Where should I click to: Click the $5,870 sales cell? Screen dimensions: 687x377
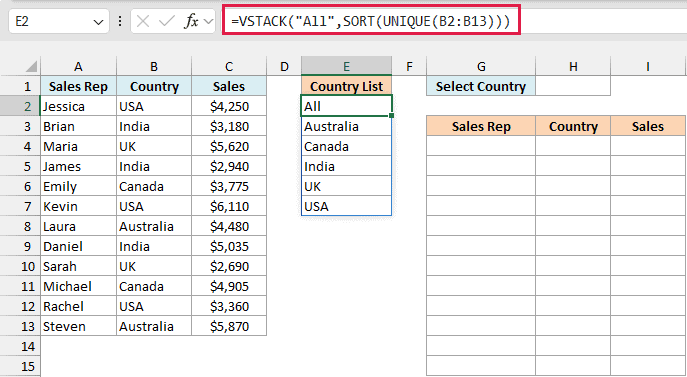click(229, 326)
